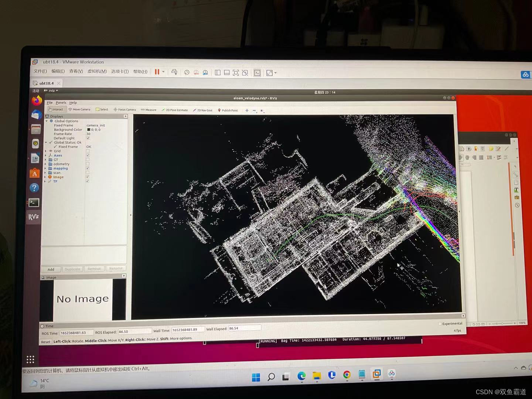Expand the mapping group node
Screen dimensions: 532x399
point(46,168)
